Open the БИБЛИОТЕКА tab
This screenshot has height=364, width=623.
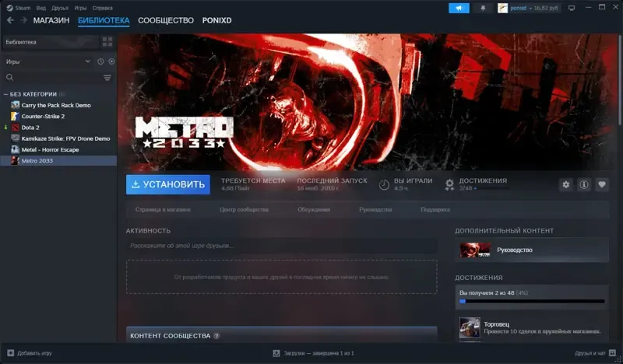point(104,20)
